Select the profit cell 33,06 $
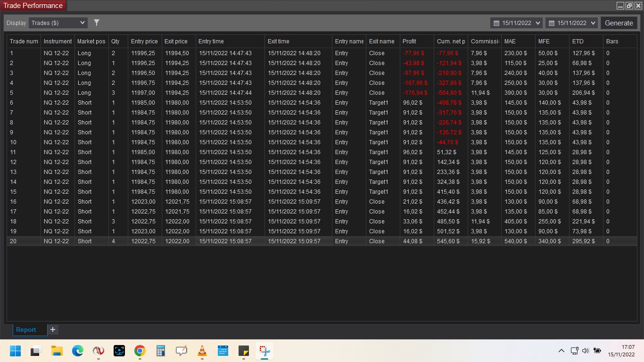This screenshot has height=362, width=644. [413, 222]
